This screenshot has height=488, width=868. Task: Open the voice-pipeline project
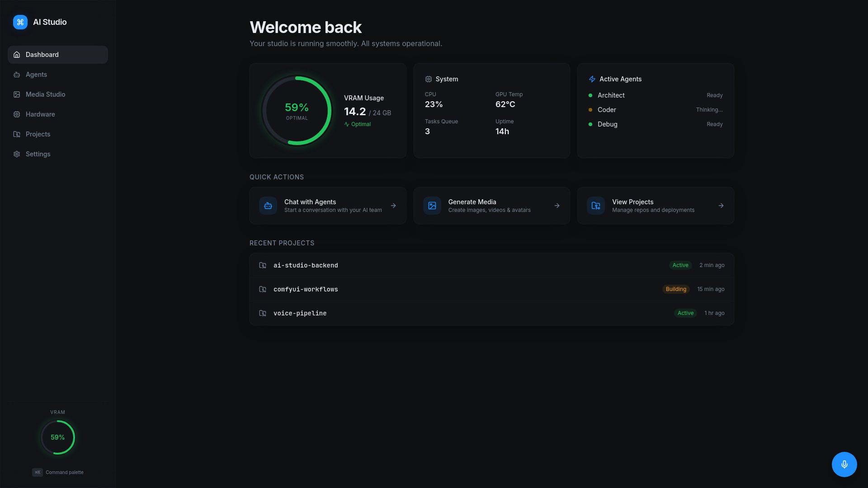pyautogui.click(x=492, y=313)
